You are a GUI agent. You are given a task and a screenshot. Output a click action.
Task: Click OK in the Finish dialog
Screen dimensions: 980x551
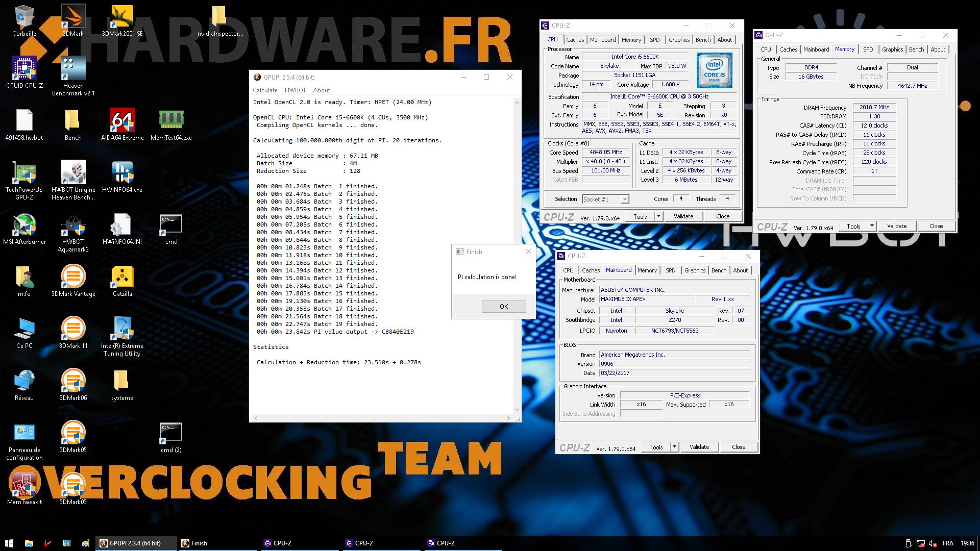pos(504,307)
